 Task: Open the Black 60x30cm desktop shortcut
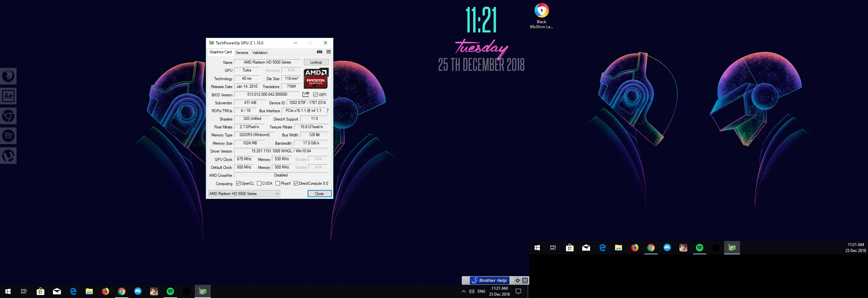[x=542, y=16]
